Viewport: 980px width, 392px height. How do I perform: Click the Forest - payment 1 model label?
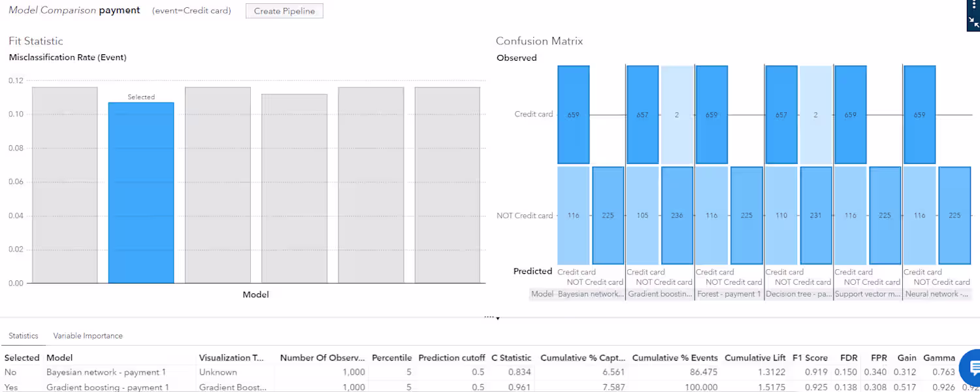point(728,295)
